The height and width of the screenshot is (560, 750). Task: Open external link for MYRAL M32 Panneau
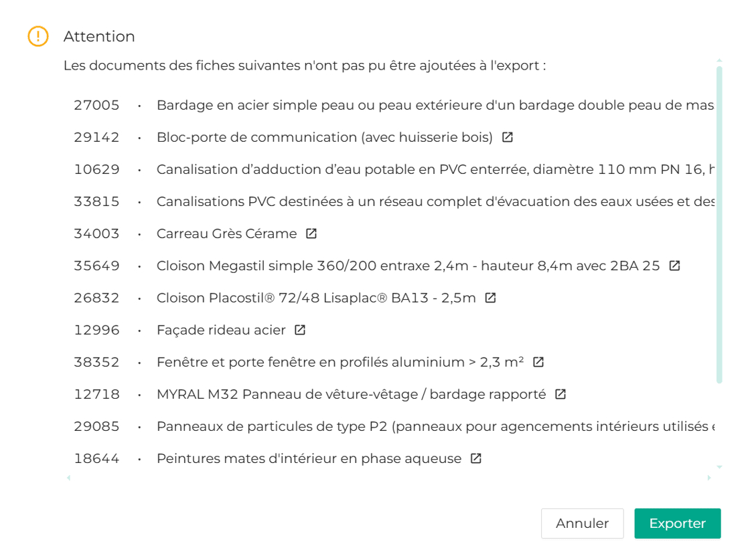click(561, 394)
